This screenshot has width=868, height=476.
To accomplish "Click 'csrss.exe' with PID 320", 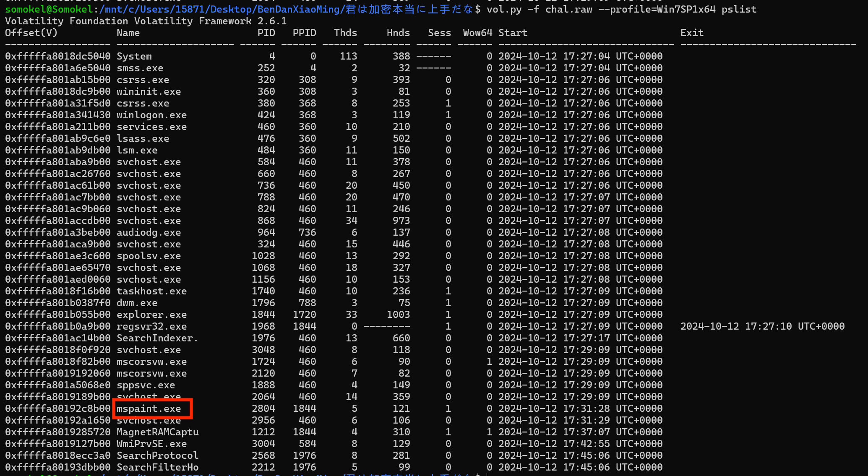I will coord(143,80).
